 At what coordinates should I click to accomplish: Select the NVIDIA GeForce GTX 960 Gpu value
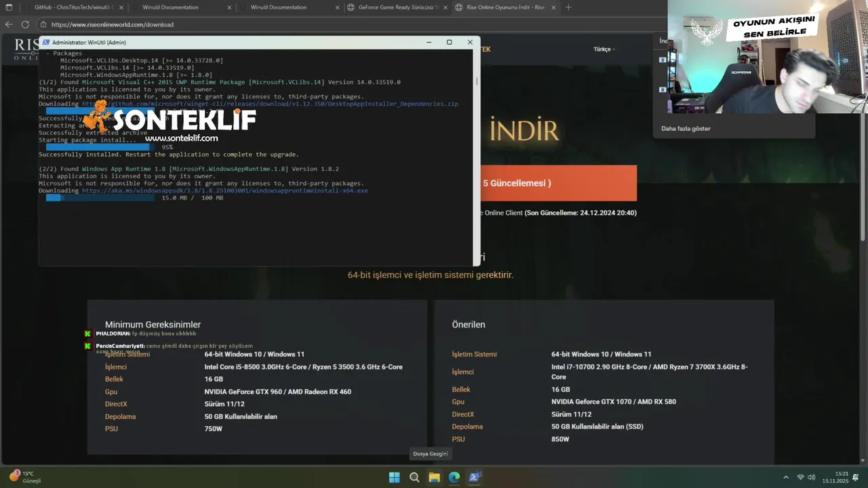click(x=277, y=392)
